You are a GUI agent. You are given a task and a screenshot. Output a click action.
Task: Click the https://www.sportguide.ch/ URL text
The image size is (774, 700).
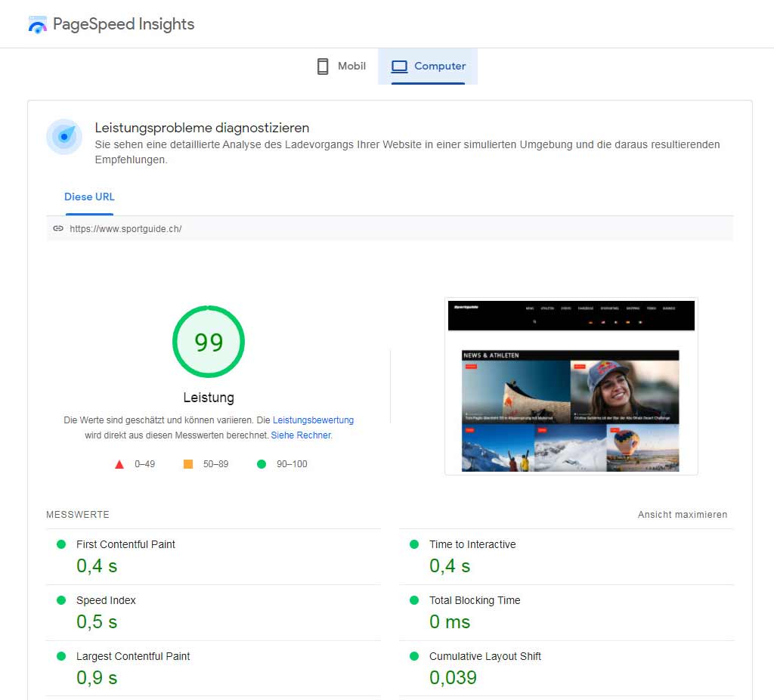point(126,229)
